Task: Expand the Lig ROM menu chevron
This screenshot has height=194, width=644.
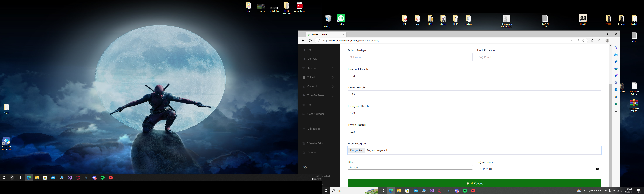Action: 333,59
